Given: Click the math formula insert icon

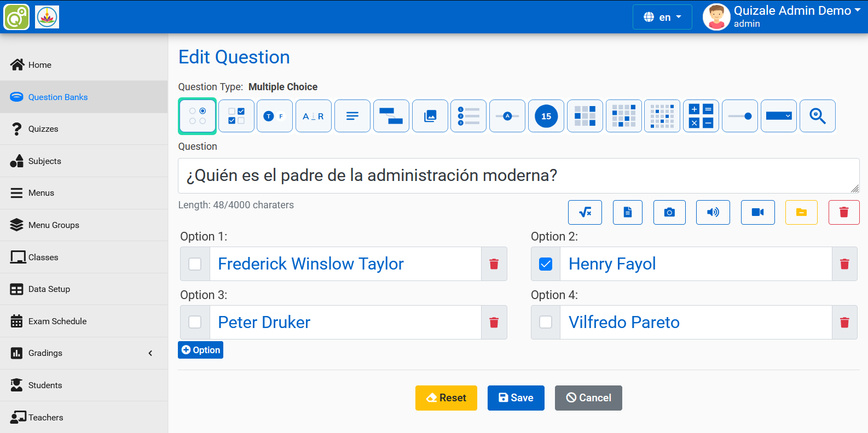Looking at the screenshot, I should coord(585,212).
